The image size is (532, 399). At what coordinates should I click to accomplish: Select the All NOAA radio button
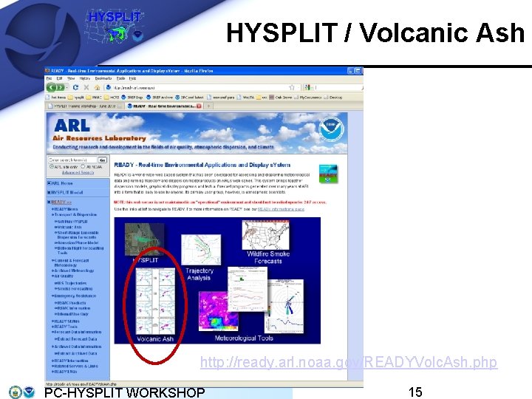(x=83, y=166)
